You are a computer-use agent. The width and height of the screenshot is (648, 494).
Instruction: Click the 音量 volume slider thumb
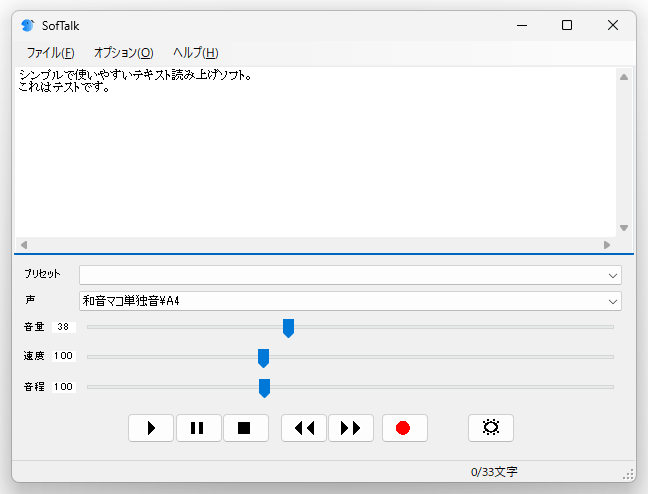pos(288,328)
